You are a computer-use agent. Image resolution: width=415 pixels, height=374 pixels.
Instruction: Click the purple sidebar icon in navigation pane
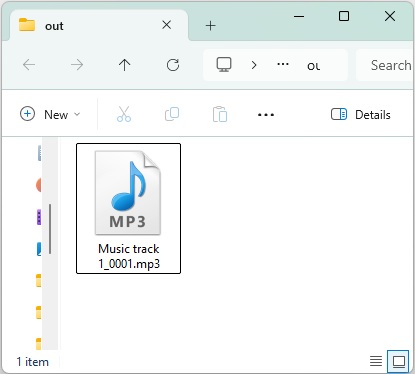coord(39,217)
